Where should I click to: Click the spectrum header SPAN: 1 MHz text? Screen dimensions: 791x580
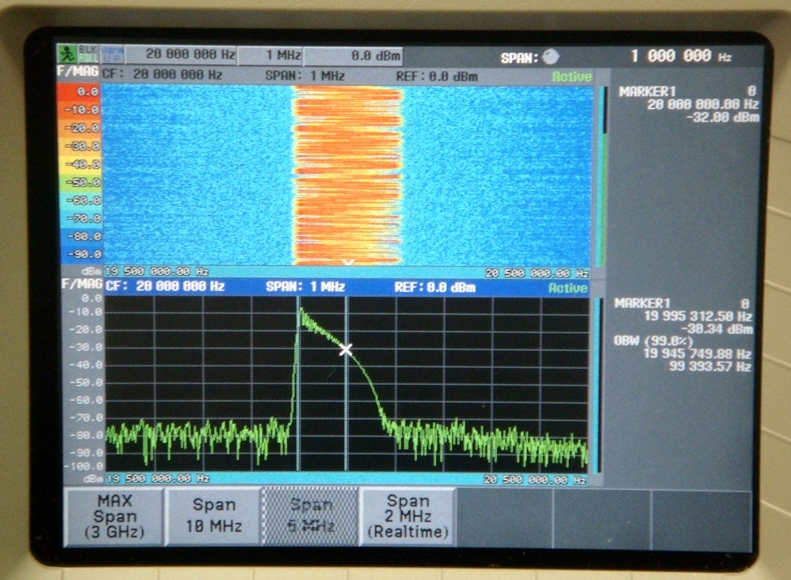click(305, 287)
